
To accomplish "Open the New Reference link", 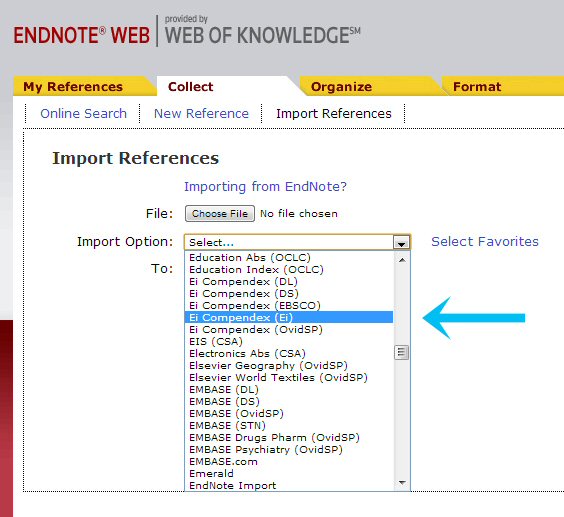I will tap(201, 113).
